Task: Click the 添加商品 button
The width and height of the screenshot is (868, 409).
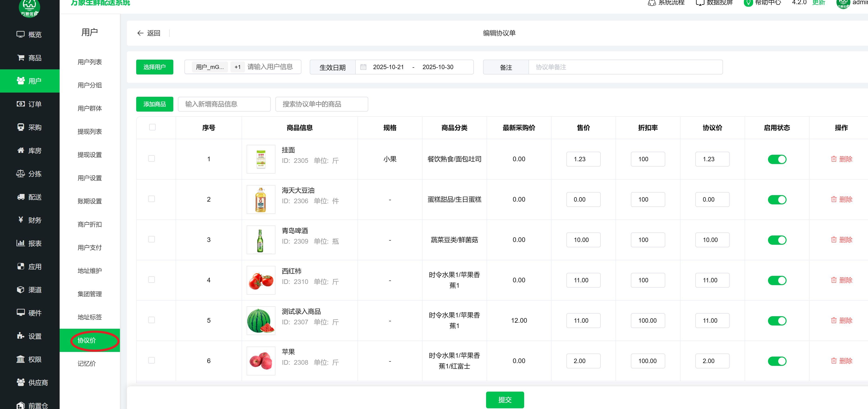Action: 155,104
